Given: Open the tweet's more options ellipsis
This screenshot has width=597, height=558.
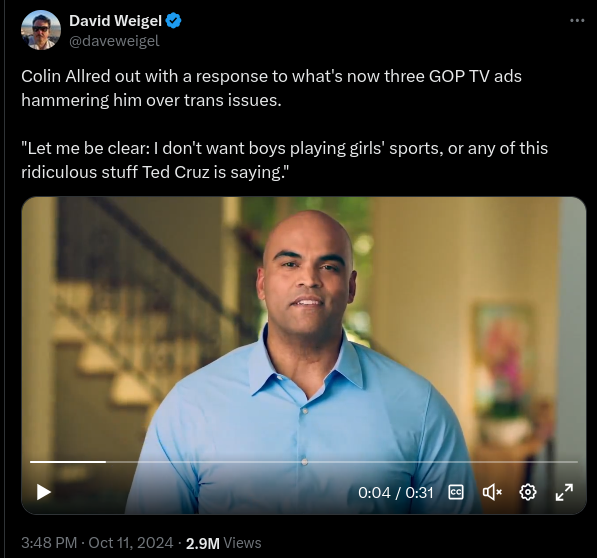Looking at the screenshot, I should pos(577,21).
